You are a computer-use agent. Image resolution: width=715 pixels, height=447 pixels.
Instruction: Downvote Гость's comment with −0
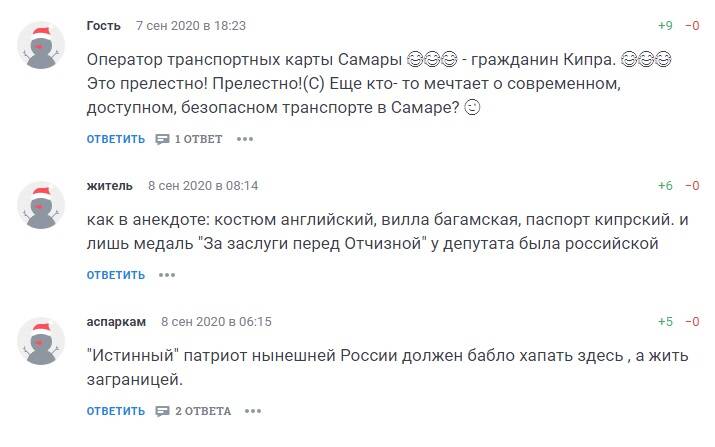pyautogui.click(x=692, y=25)
